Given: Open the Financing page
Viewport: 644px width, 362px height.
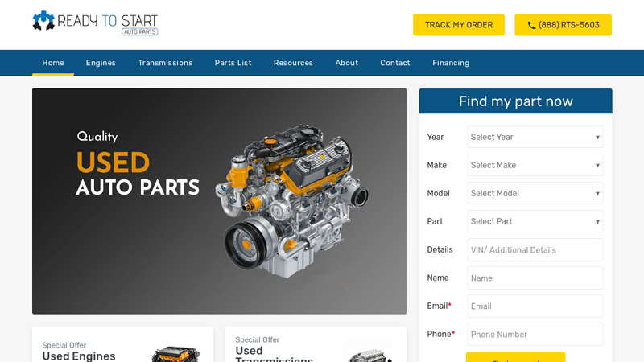Looking at the screenshot, I should coord(451,63).
